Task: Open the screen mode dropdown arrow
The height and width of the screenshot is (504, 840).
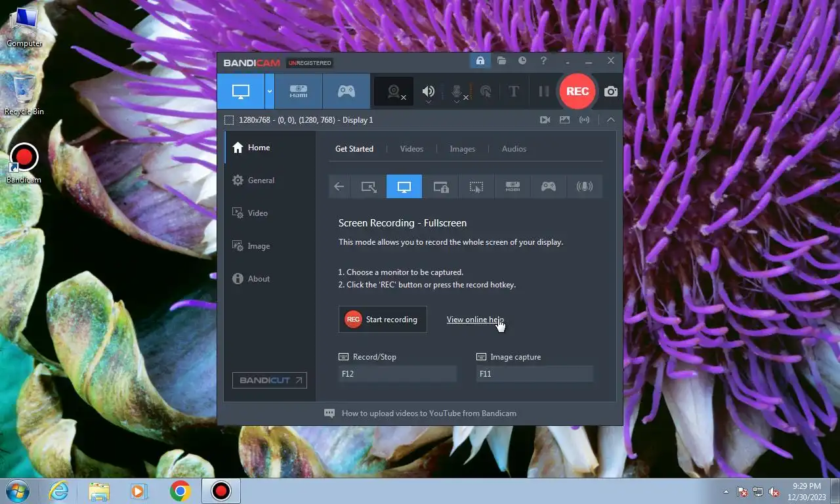Action: click(270, 91)
